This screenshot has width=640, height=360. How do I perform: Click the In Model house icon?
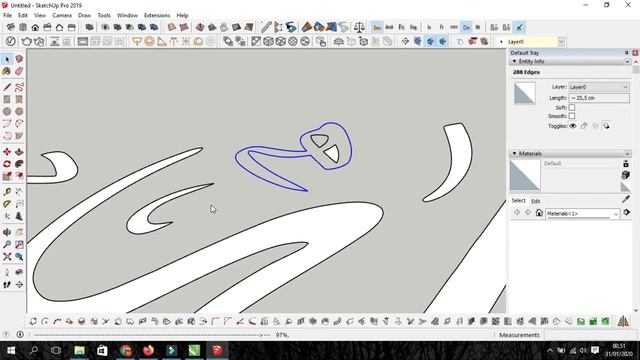539,213
